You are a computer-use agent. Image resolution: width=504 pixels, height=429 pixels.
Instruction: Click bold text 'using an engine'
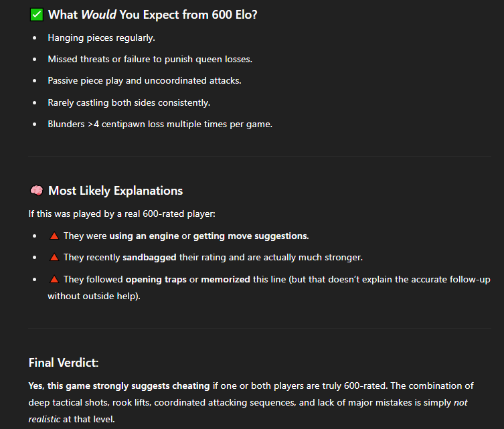point(144,236)
